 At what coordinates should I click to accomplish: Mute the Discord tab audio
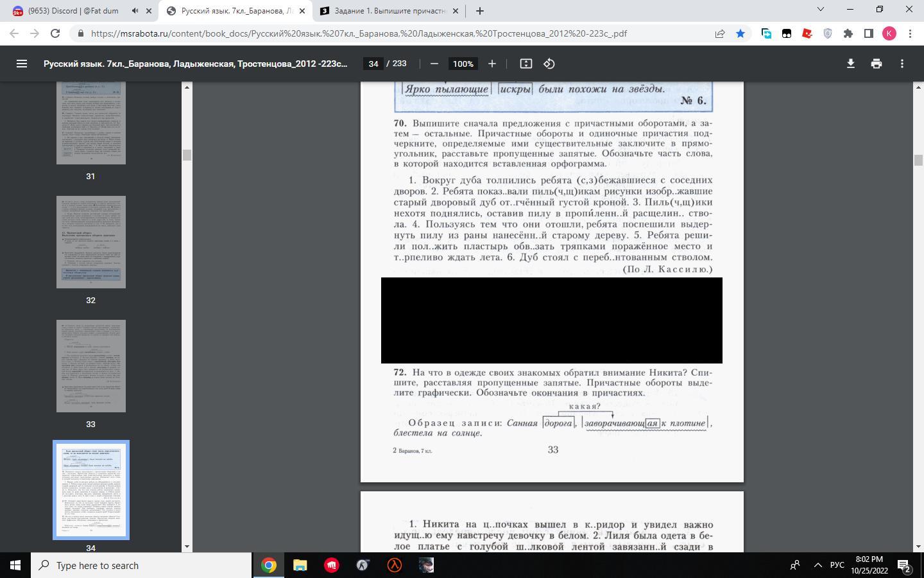(135, 11)
